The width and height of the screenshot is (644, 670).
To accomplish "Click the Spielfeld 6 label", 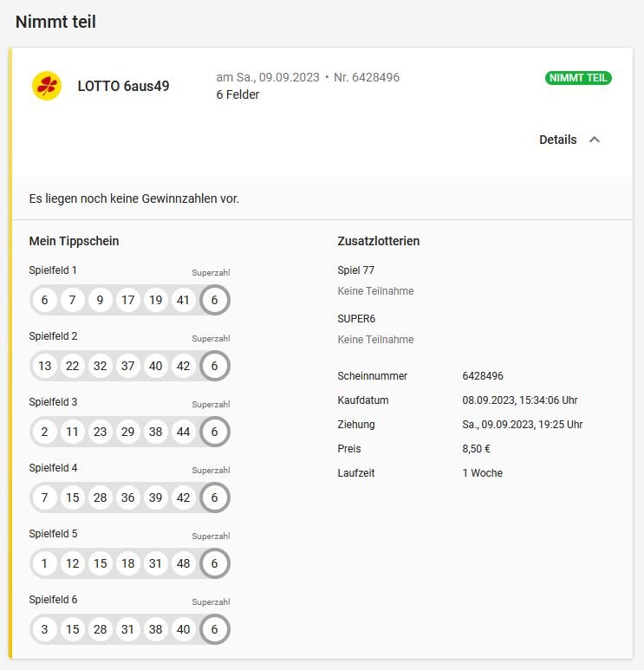I will pyautogui.click(x=53, y=599).
